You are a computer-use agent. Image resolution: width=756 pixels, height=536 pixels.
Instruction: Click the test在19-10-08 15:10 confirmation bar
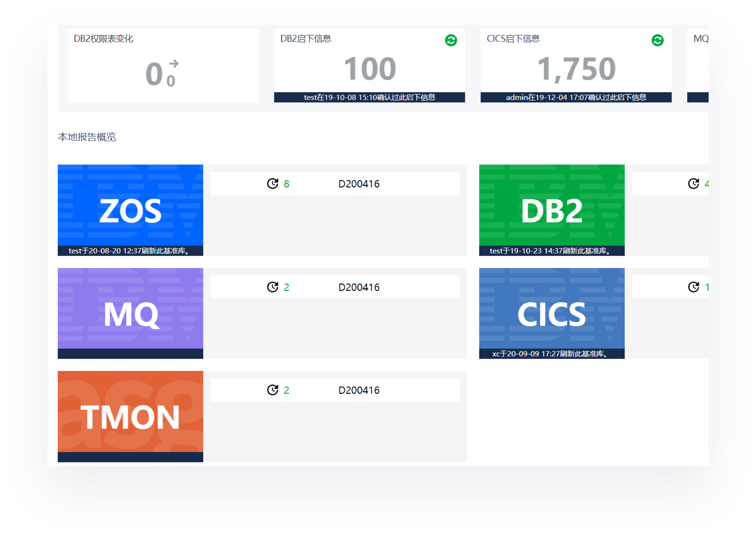pos(369,97)
